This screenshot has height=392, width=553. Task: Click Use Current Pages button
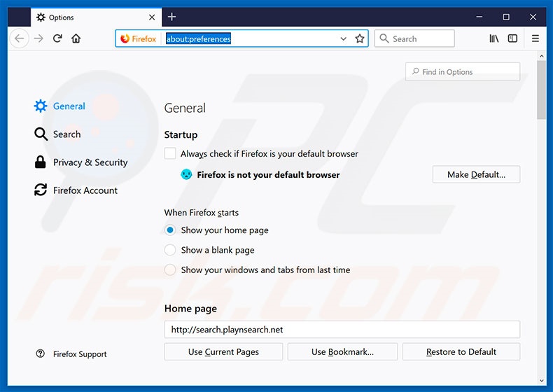click(x=223, y=352)
